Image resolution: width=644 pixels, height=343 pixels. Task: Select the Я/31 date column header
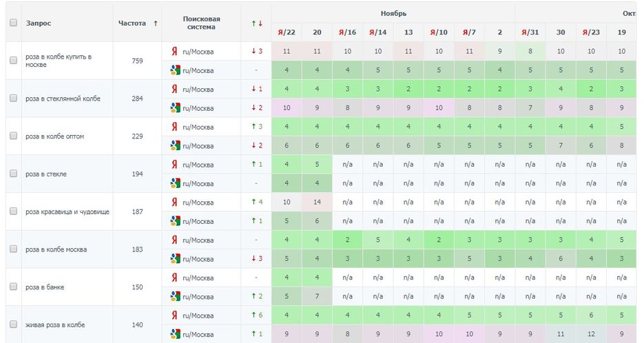coord(530,32)
